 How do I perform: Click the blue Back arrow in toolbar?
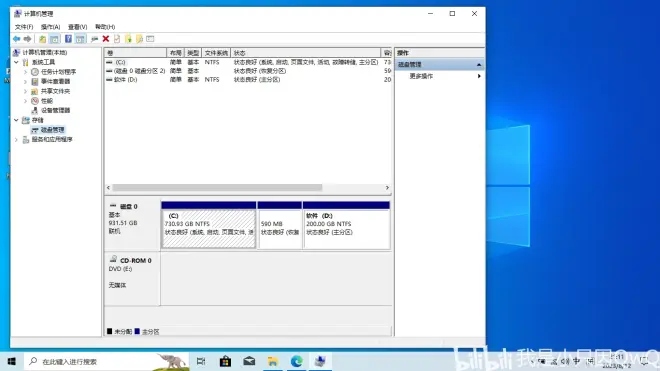16,39
